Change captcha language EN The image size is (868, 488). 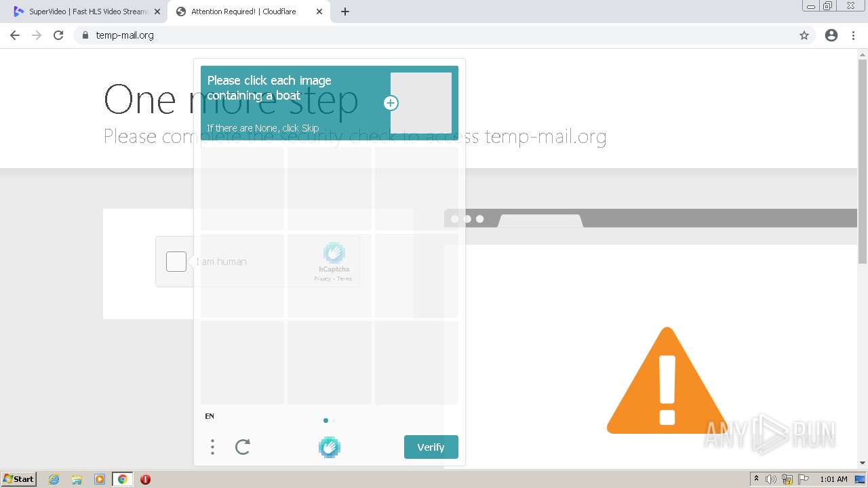click(210, 416)
